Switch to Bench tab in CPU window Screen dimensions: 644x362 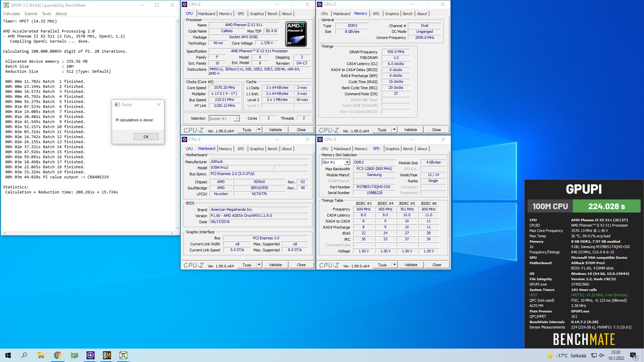click(x=273, y=14)
